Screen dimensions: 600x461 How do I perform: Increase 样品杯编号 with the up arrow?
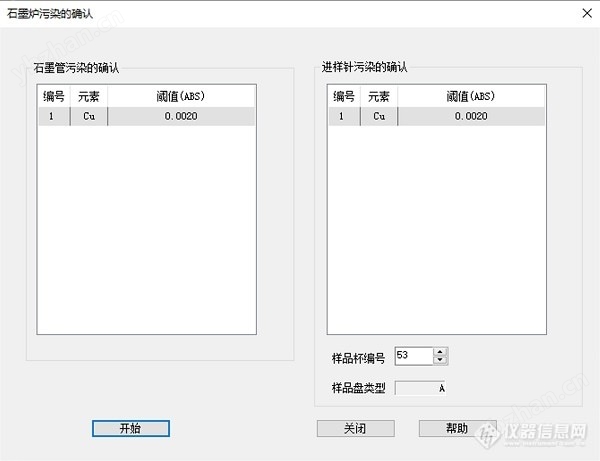(441, 351)
